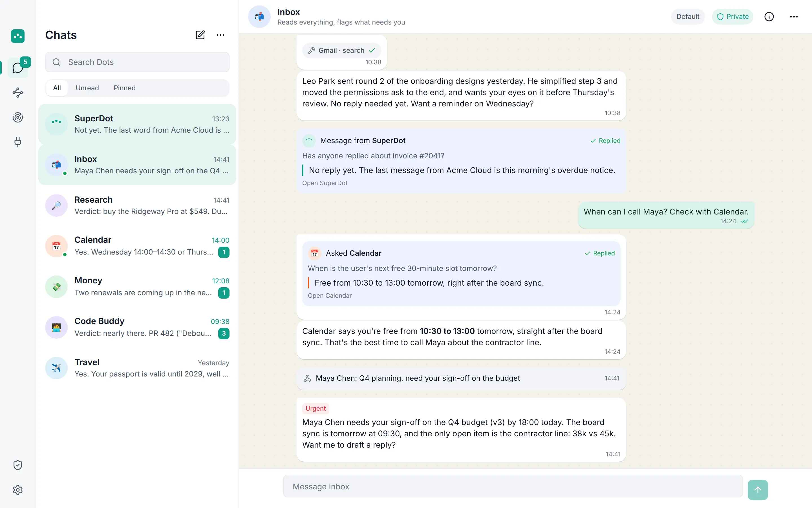Click the Urgent tag label
Viewport: 812px width, 508px height.
(315, 409)
